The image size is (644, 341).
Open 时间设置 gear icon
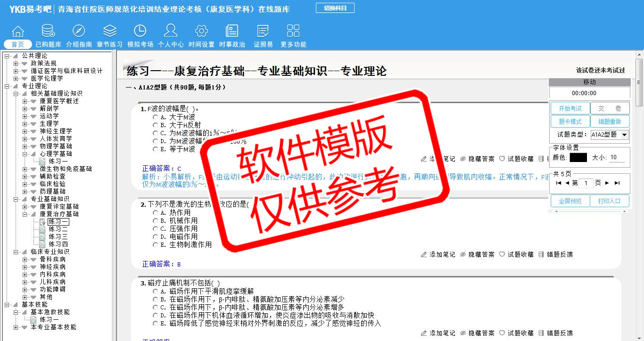(x=201, y=31)
